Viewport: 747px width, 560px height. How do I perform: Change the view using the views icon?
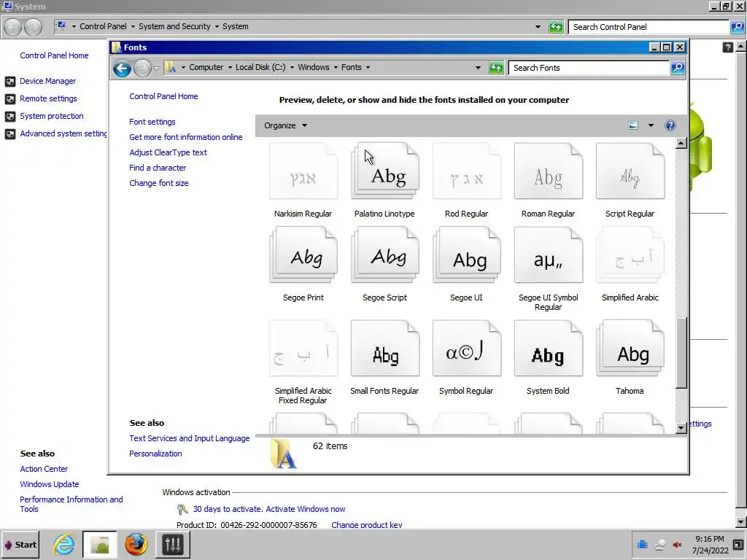point(633,125)
